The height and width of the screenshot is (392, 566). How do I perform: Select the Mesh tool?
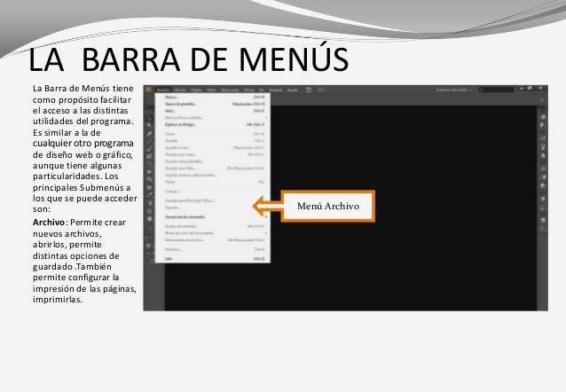click(x=149, y=187)
